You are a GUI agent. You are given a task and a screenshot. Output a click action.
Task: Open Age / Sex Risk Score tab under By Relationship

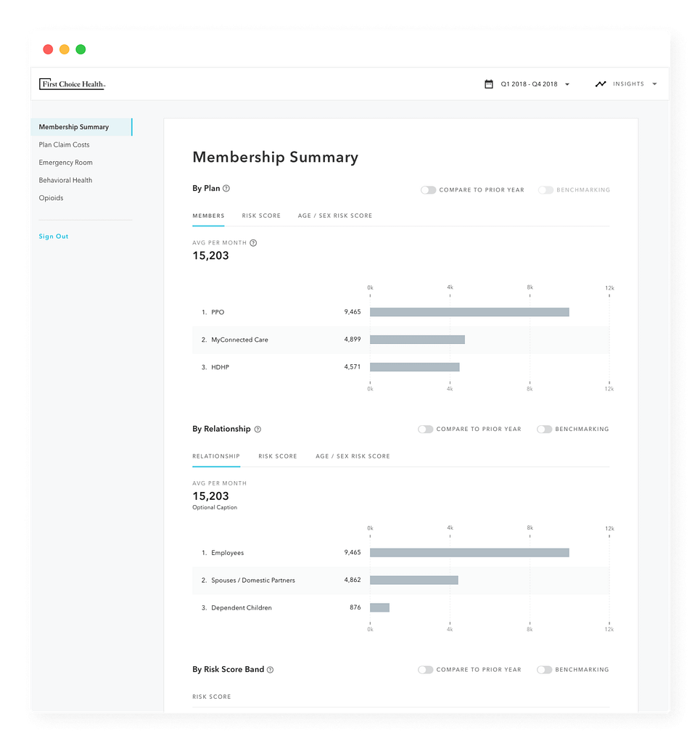tap(353, 456)
